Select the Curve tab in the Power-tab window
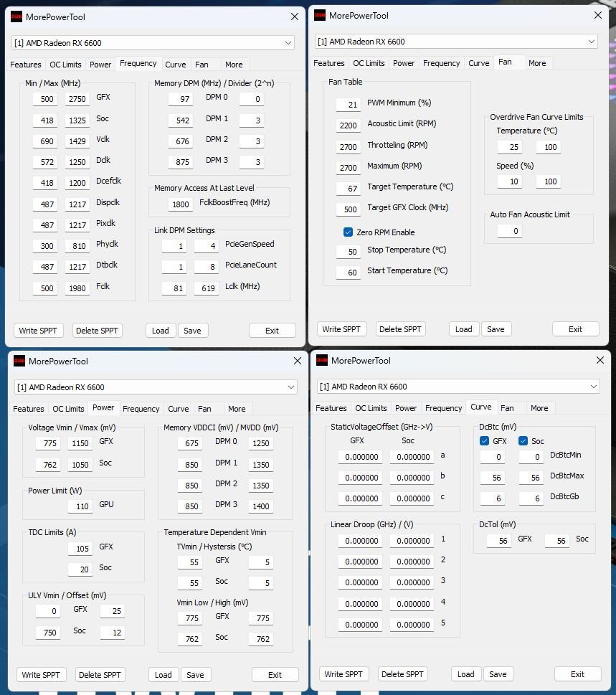The image size is (616, 695). [178, 409]
